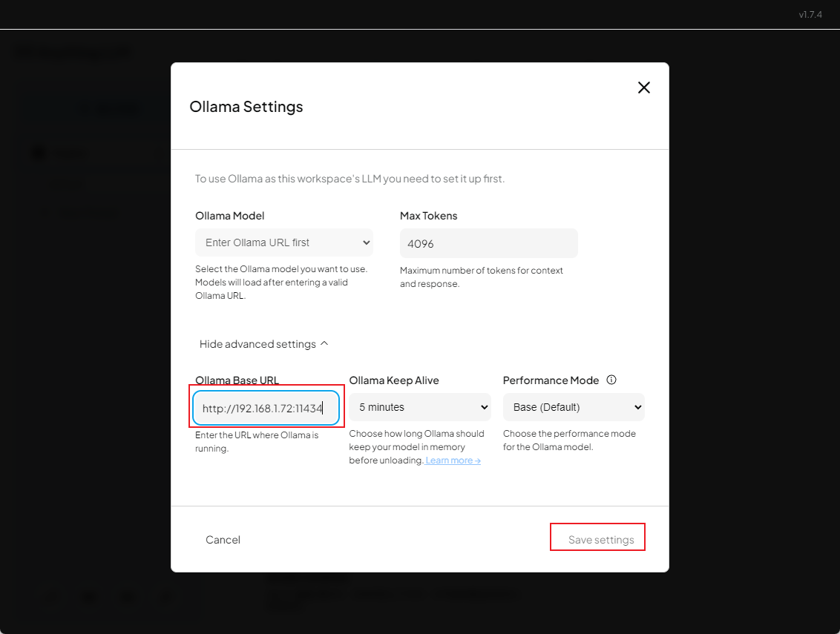Click the Max Tokens label

(x=429, y=216)
